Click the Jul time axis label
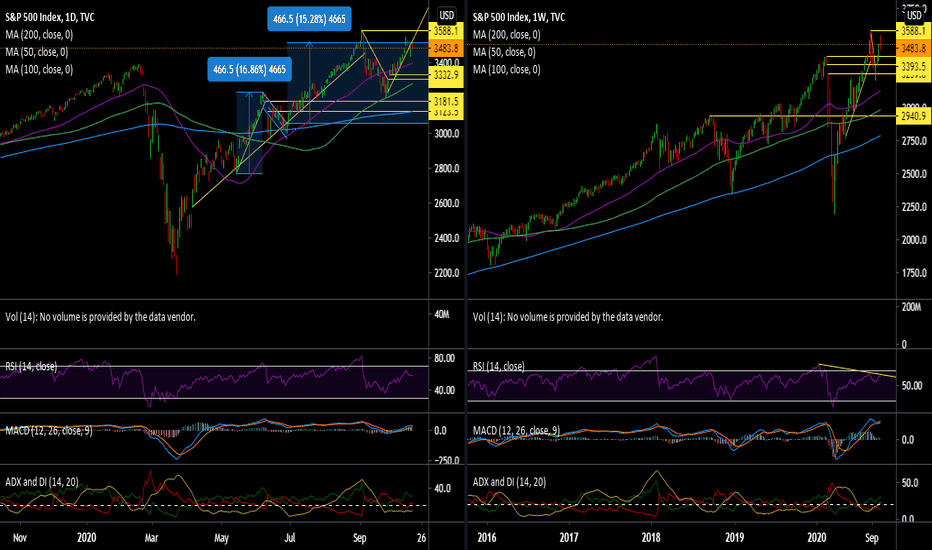The height and width of the screenshot is (550, 932). pos(289,538)
